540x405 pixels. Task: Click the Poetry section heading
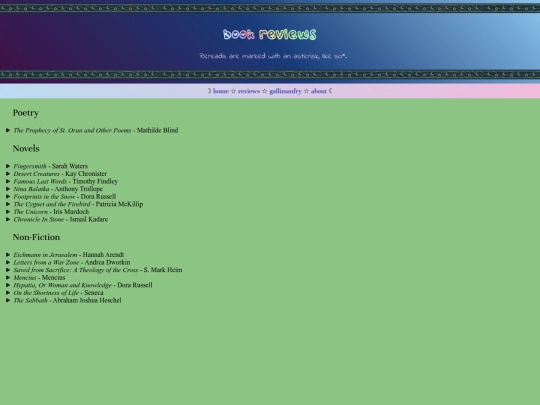click(26, 113)
